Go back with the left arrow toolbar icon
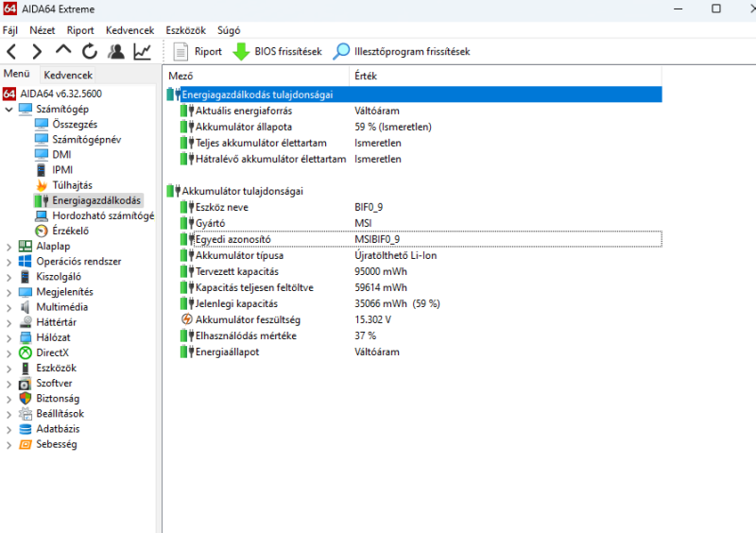The height and width of the screenshot is (533, 756). [x=12, y=51]
